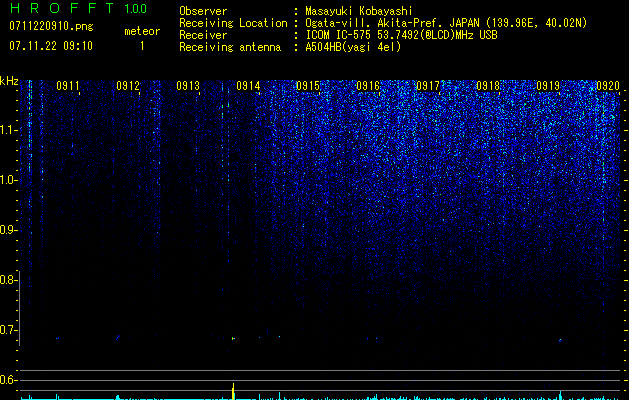Click the 0912 time marker
The height and width of the screenshot is (400, 629).
[128, 86]
